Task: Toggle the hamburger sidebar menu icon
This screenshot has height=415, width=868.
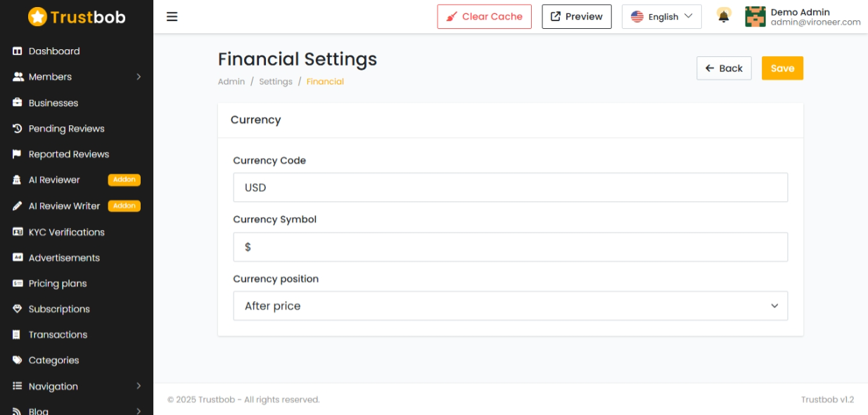Action: [172, 17]
